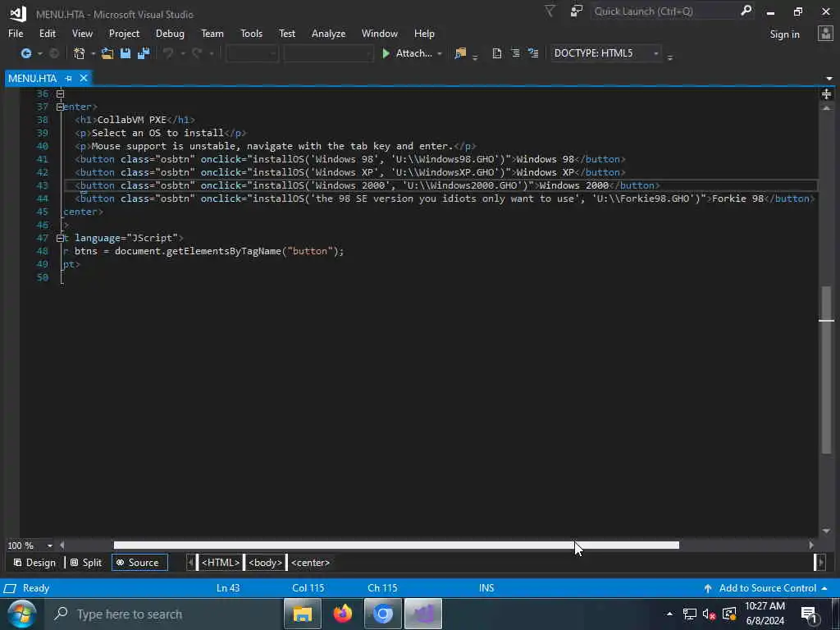Click the horizontal scrollbar thumb
The height and width of the screenshot is (630, 840).
click(x=396, y=546)
